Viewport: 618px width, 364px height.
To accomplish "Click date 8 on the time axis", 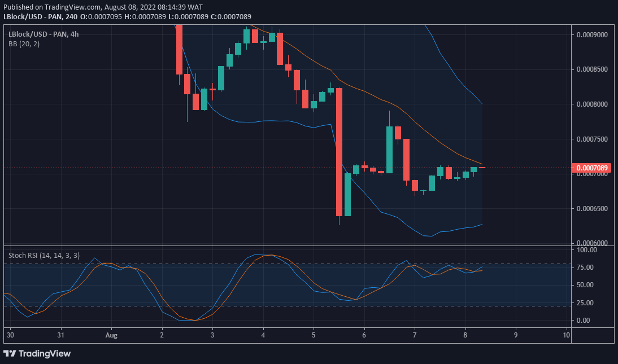I will (465, 335).
